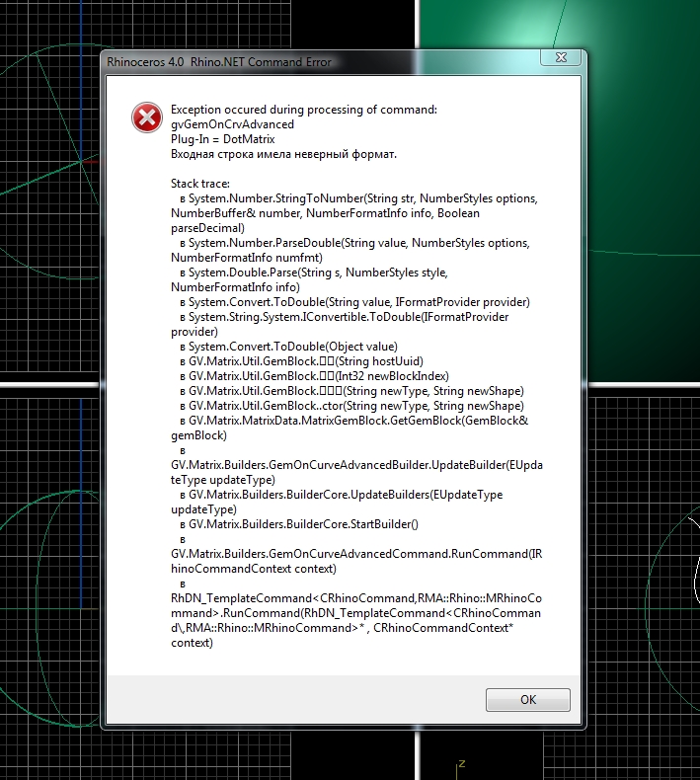Click the line 'Exception occured during processing of command:'
Image resolution: width=700 pixels, height=780 pixels.
click(304, 110)
